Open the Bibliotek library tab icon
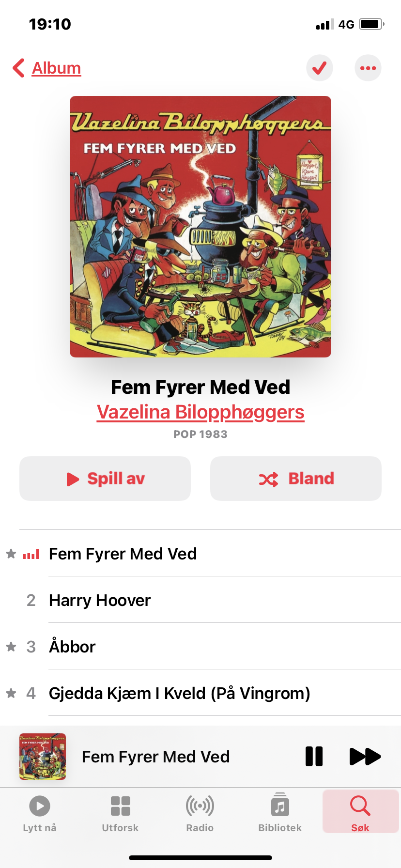Image resolution: width=401 pixels, height=868 pixels. click(x=280, y=806)
